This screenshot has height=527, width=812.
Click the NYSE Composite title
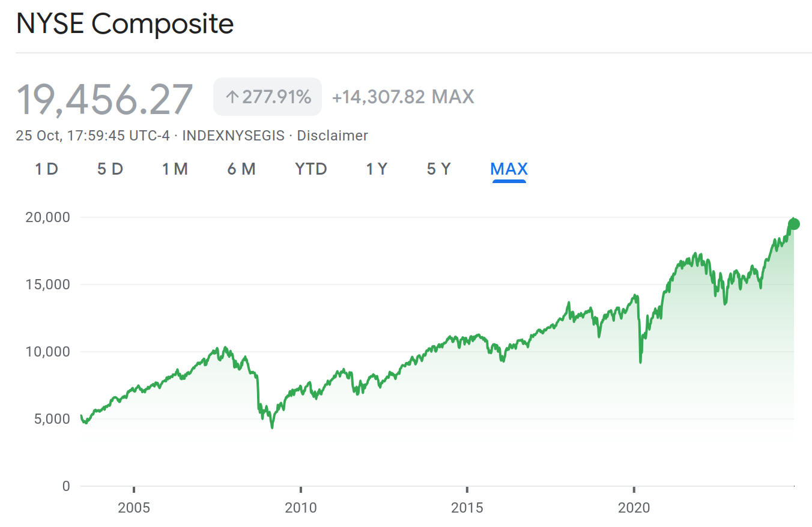tap(125, 25)
